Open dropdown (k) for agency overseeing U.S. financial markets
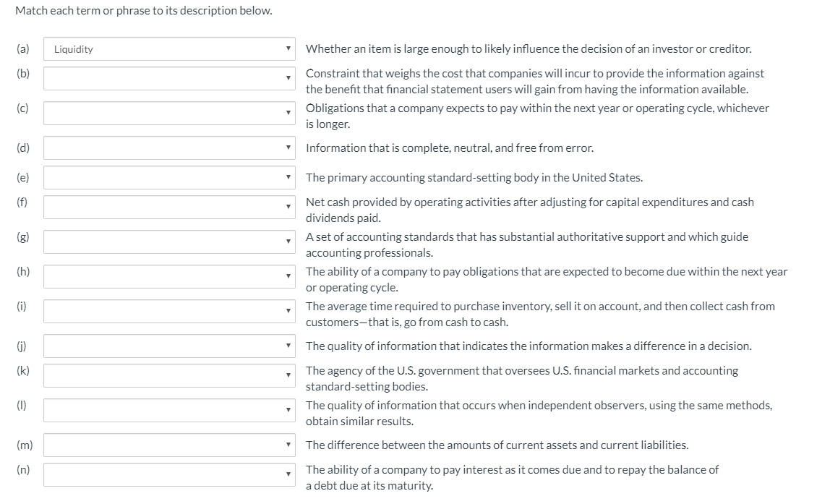Screen dimensions: 830x504 click(169, 375)
